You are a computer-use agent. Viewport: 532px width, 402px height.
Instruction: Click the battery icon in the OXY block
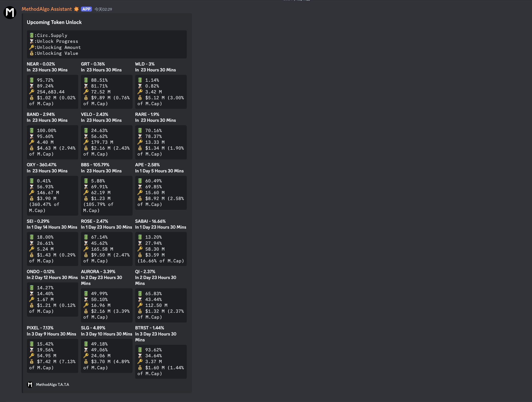(32, 181)
